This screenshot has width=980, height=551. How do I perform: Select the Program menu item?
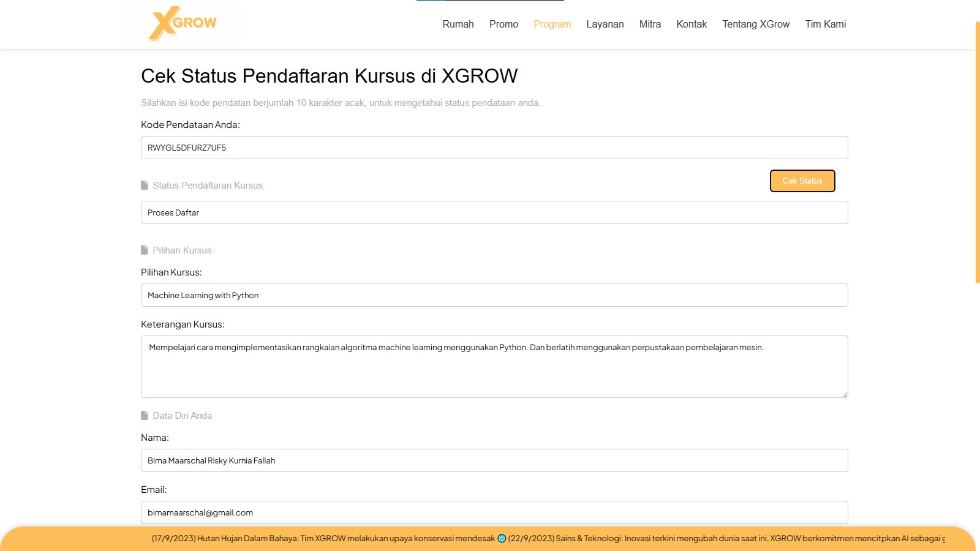(x=552, y=24)
